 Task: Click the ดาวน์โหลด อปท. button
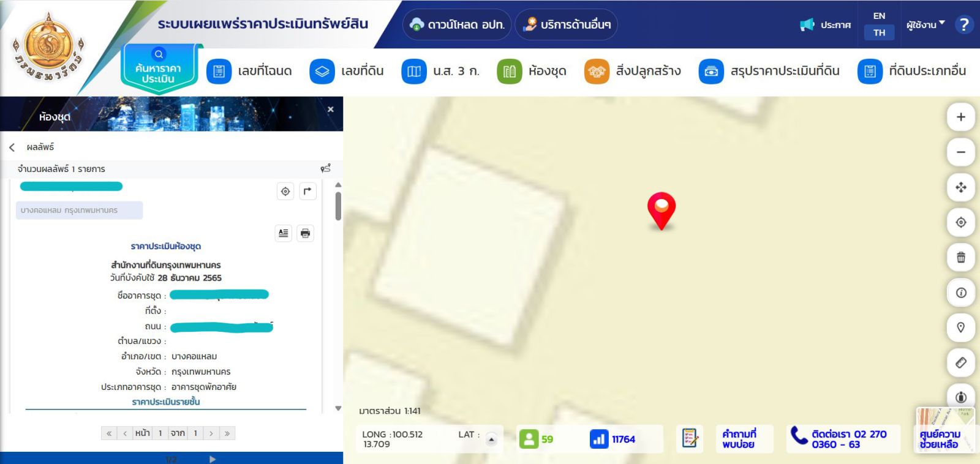coord(457,24)
